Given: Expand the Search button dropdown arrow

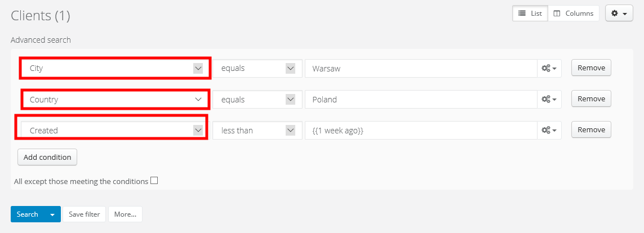Looking at the screenshot, I should pos(52,214).
